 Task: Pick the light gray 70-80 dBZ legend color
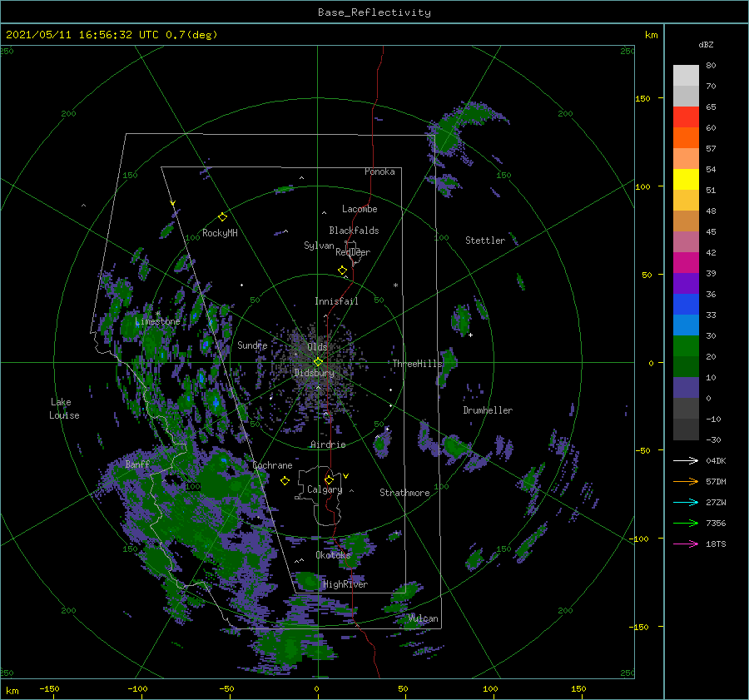pos(686,76)
